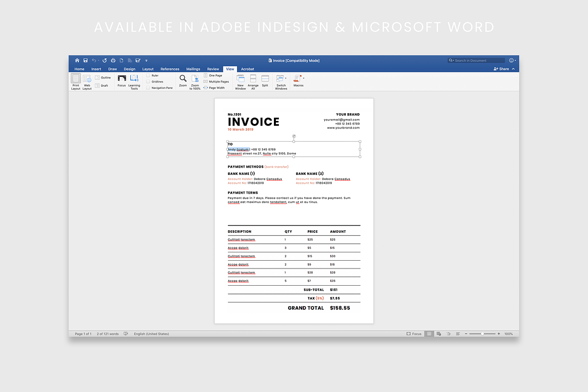The image size is (588, 392).
Task: Fit document to Page Width
Action: pos(214,88)
